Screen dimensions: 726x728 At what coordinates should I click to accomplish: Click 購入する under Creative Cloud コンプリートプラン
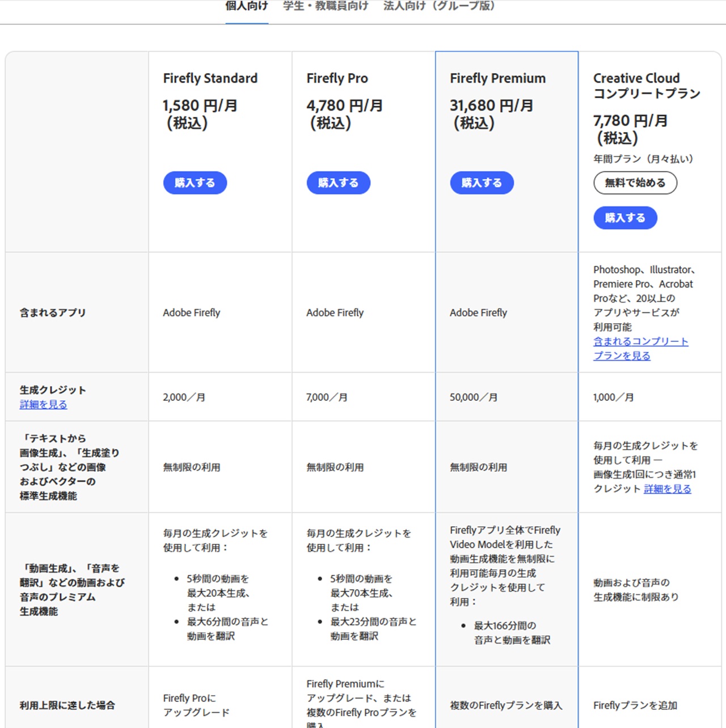pyautogui.click(x=626, y=218)
